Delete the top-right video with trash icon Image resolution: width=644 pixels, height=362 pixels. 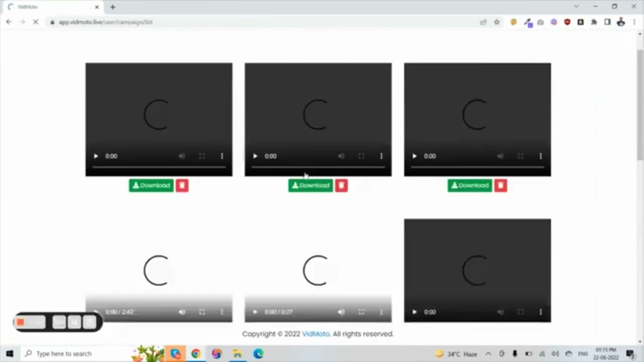[x=501, y=186]
